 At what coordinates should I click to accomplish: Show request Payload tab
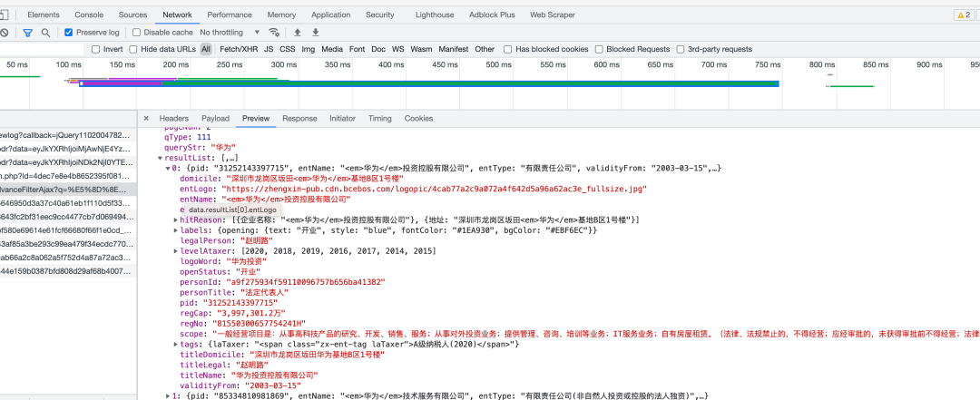click(216, 118)
